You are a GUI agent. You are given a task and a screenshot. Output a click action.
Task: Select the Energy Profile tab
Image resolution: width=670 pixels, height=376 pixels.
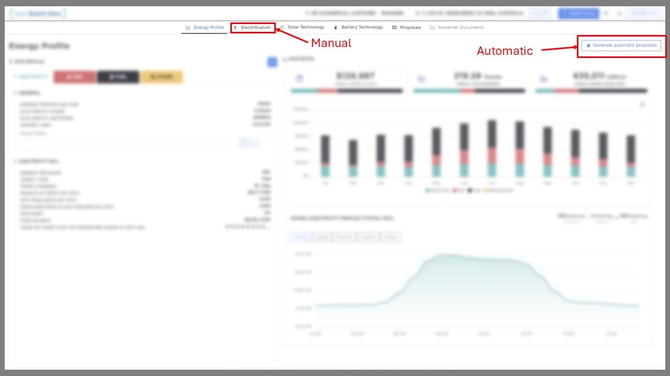pos(204,28)
